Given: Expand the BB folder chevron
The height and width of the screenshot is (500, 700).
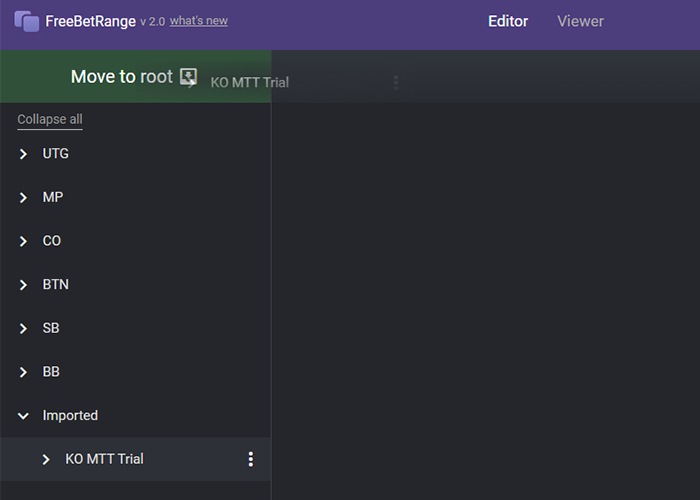Looking at the screenshot, I should pos(23,372).
